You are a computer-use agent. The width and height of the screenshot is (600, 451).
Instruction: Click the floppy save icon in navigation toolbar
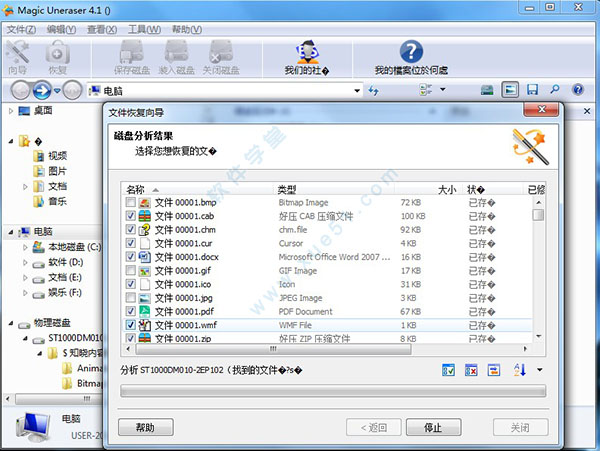click(x=532, y=90)
